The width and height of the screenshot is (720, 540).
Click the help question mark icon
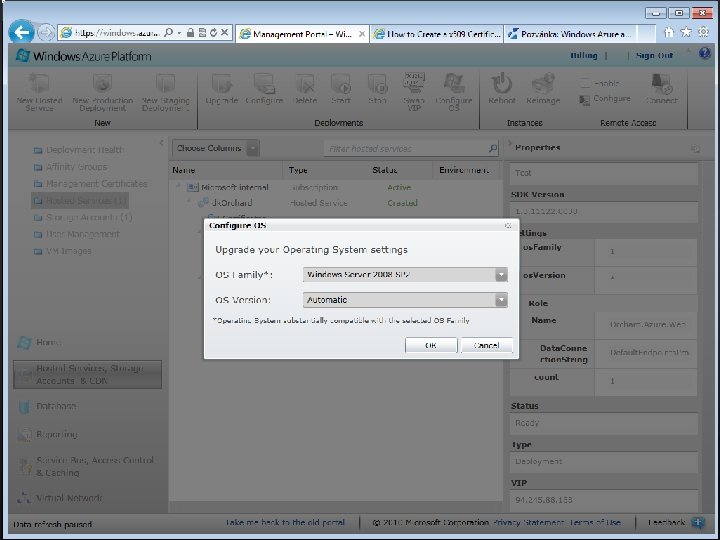705,54
